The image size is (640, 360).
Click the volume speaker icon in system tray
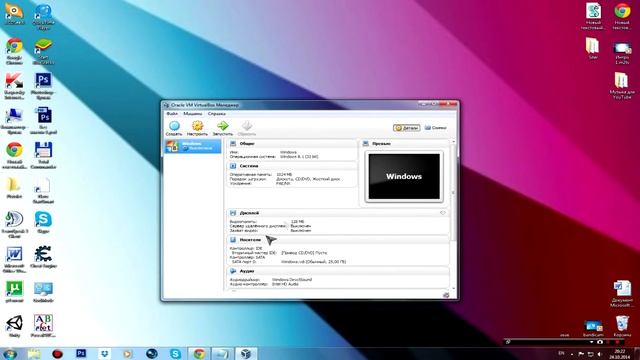[599, 353]
